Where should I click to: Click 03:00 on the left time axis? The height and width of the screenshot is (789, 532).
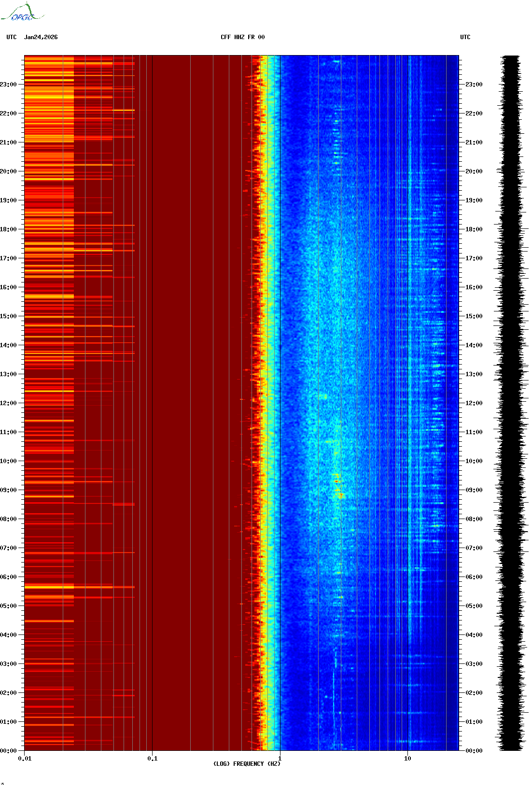[8, 664]
